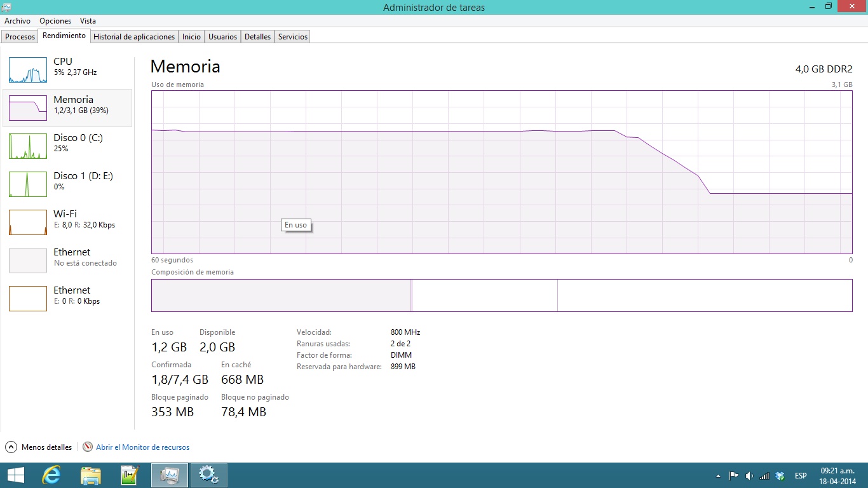Click the 4,0 GB DDR2 label

coord(824,69)
